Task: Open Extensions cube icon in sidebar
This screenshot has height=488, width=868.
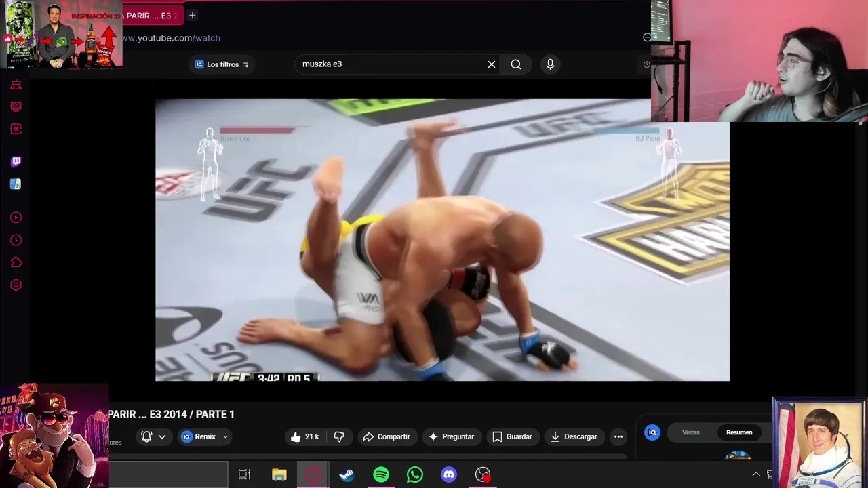Action: click(16, 262)
